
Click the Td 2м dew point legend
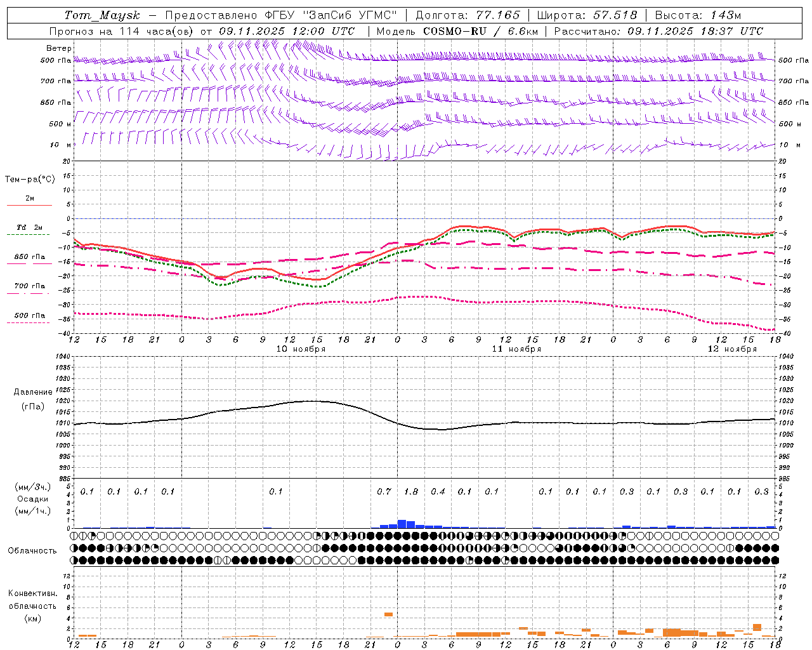click(30, 227)
